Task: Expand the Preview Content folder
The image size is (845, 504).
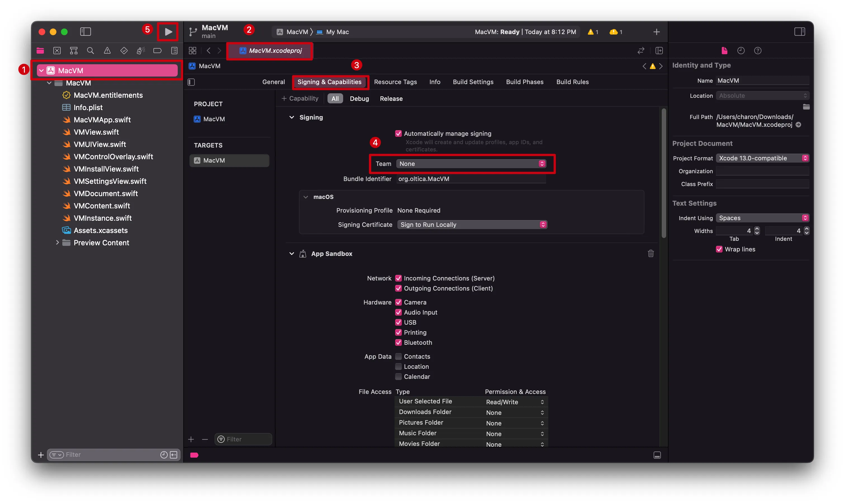Action: coord(57,243)
